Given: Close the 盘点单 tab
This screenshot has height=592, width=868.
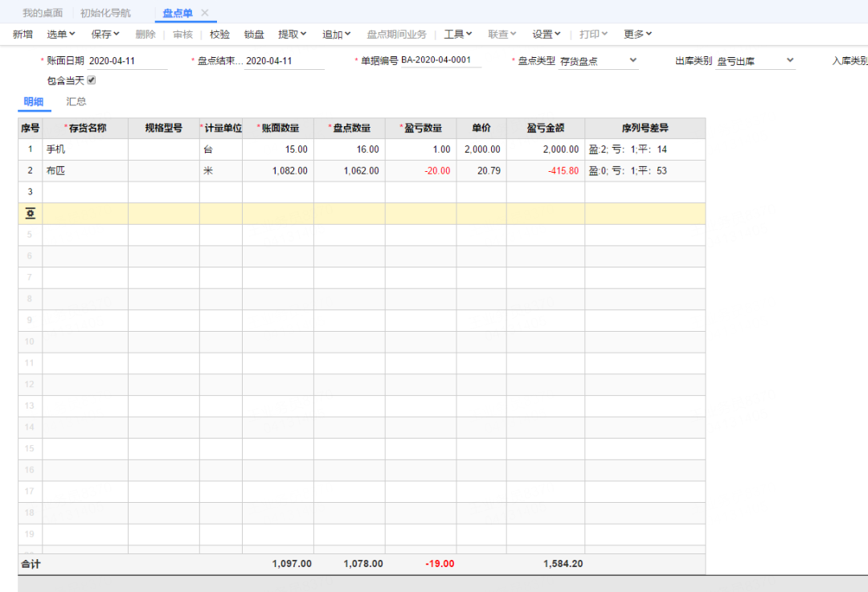Looking at the screenshot, I should click(x=205, y=13).
